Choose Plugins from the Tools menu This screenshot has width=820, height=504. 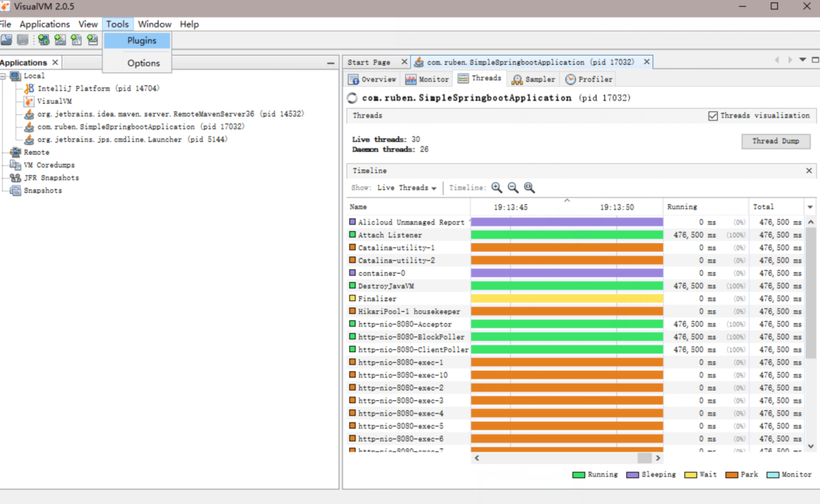(x=141, y=41)
